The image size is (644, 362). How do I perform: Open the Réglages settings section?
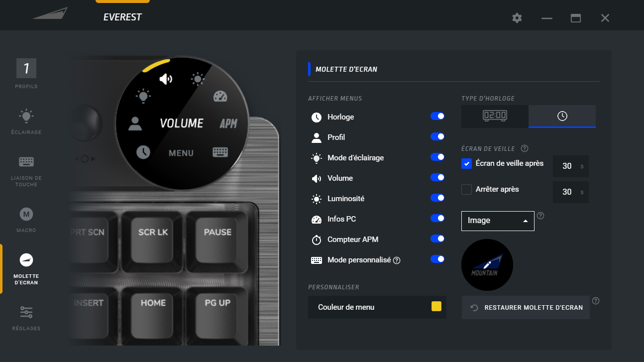coord(26,317)
